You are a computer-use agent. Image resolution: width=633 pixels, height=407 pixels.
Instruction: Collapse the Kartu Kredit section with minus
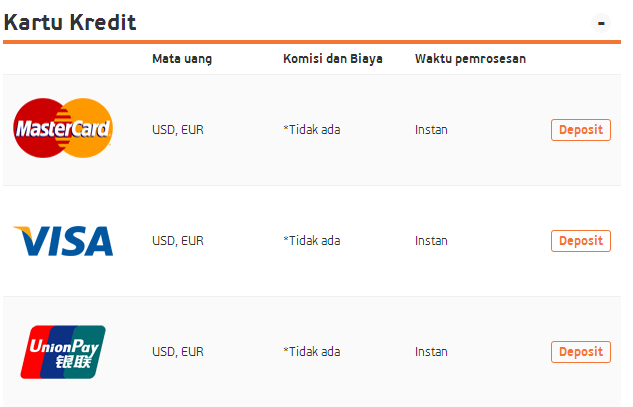(601, 23)
